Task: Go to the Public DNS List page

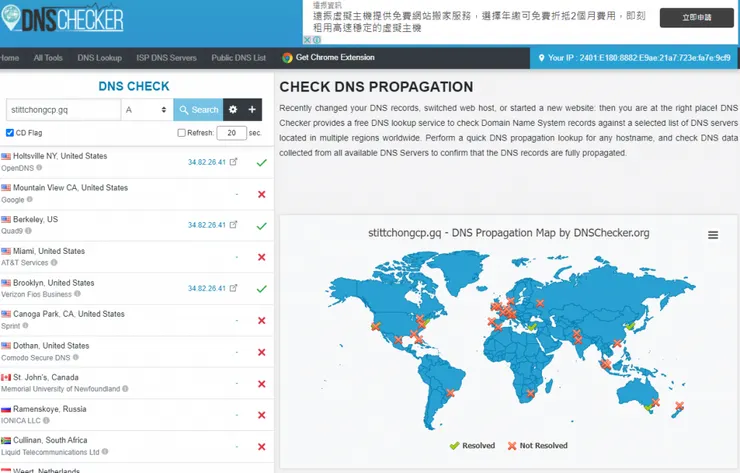Action: coord(239,58)
